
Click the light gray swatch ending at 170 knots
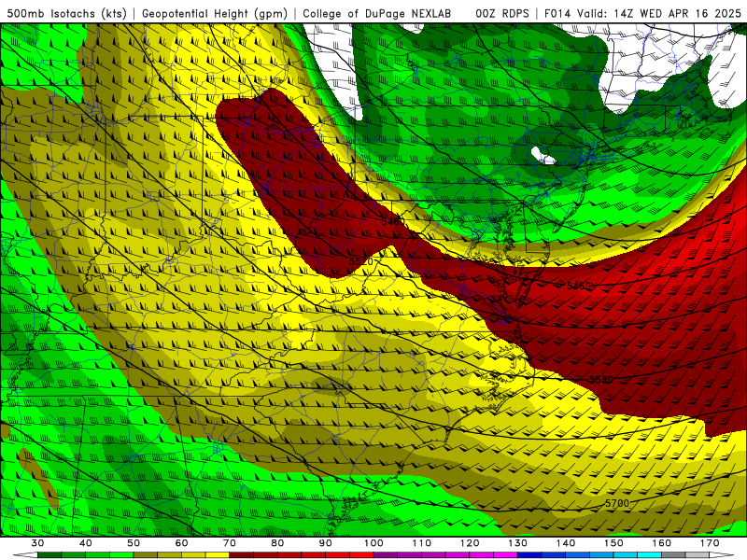click(x=698, y=555)
